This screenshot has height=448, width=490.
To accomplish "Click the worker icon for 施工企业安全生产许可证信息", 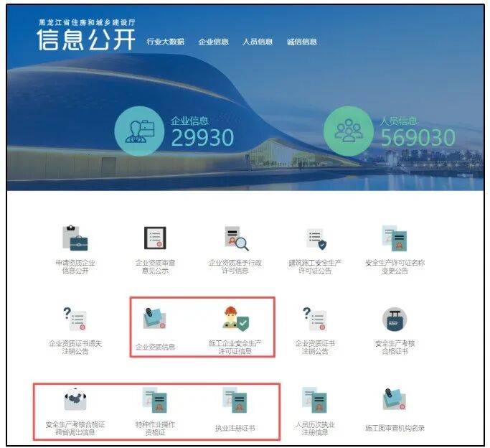I will 235,318.
